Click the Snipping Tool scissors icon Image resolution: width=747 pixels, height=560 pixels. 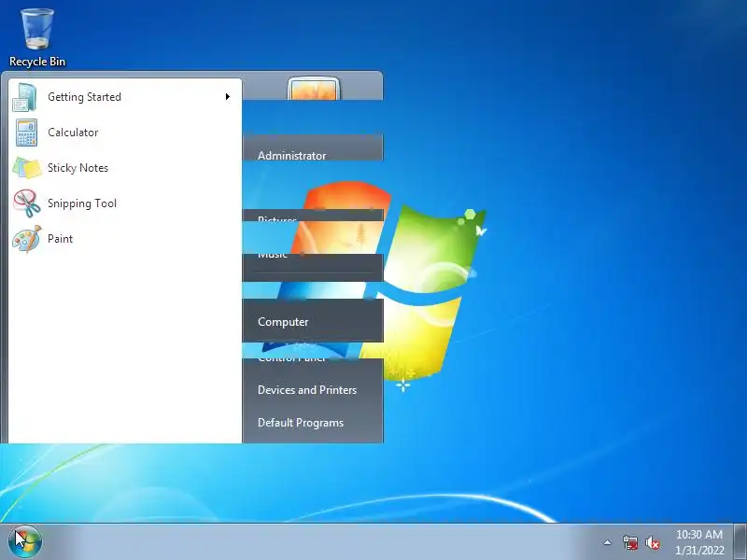pyautogui.click(x=26, y=203)
